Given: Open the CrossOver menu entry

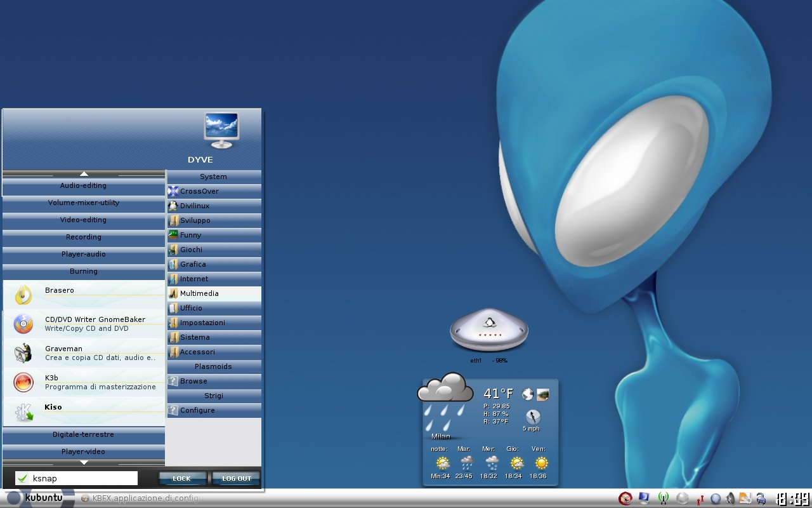Looking at the screenshot, I should [x=214, y=191].
